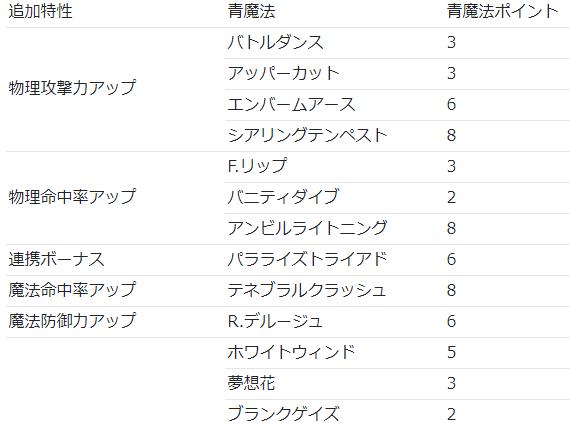Select the ブランクゲイズ spell entry
The height and width of the screenshot is (427, 570).
click(284, 414)
